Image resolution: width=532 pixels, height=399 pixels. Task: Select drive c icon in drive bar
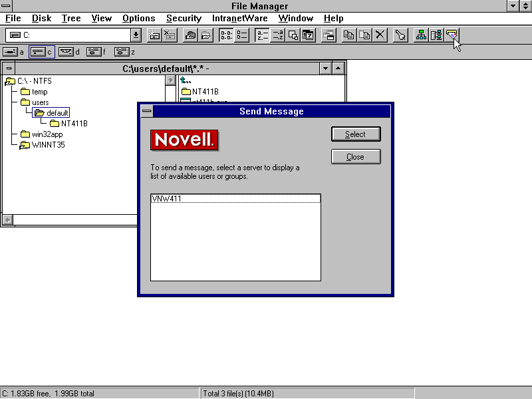tap(42, 52)
